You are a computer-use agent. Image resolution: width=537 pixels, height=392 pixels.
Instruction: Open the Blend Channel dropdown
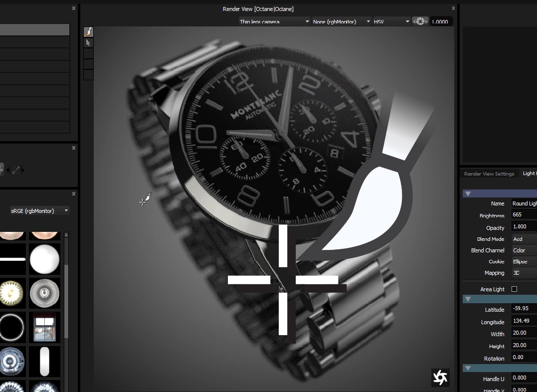click(x=525, y=250)
